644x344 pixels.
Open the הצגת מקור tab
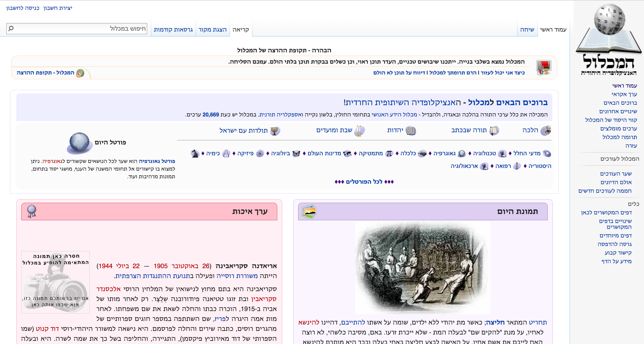pos(212,30)
